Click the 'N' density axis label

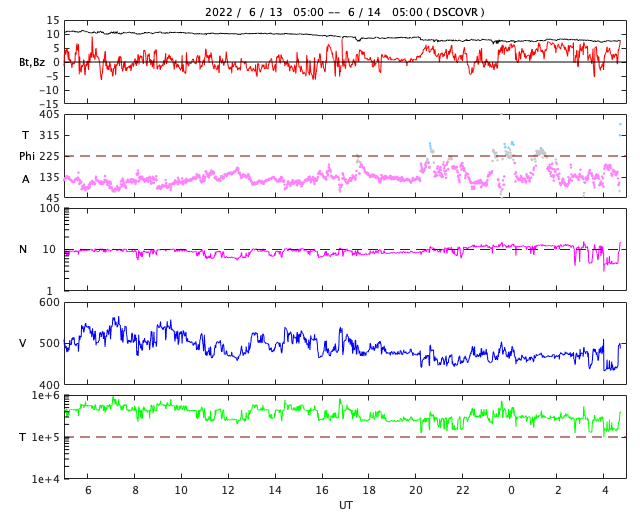(23, 249)
